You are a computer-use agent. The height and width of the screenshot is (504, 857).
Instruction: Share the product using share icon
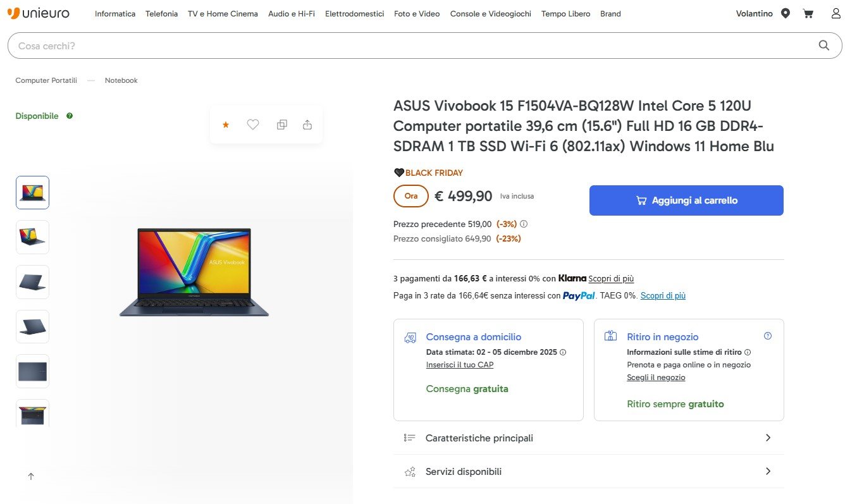[x=307, y=125]
